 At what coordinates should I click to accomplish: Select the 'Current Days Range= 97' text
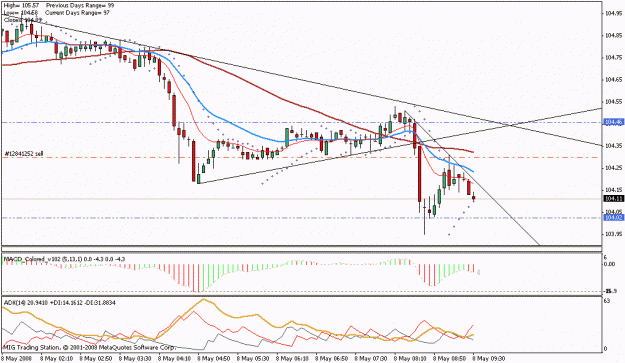pos(77,13)
